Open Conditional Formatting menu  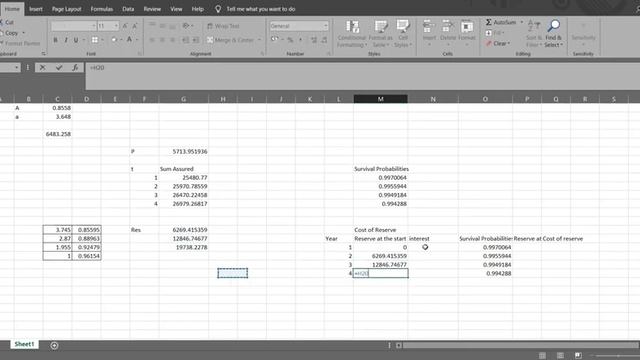point(352,33)
